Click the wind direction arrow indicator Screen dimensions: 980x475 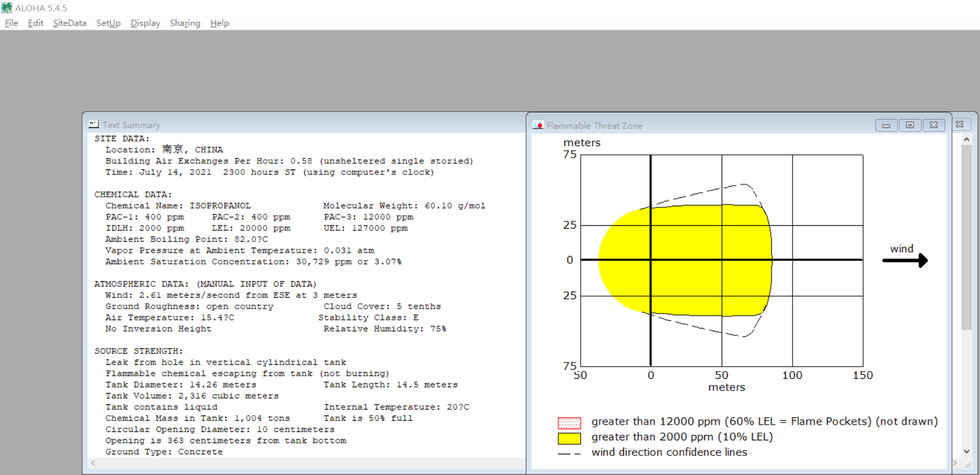pyautogui.click(x=905, y=260)
